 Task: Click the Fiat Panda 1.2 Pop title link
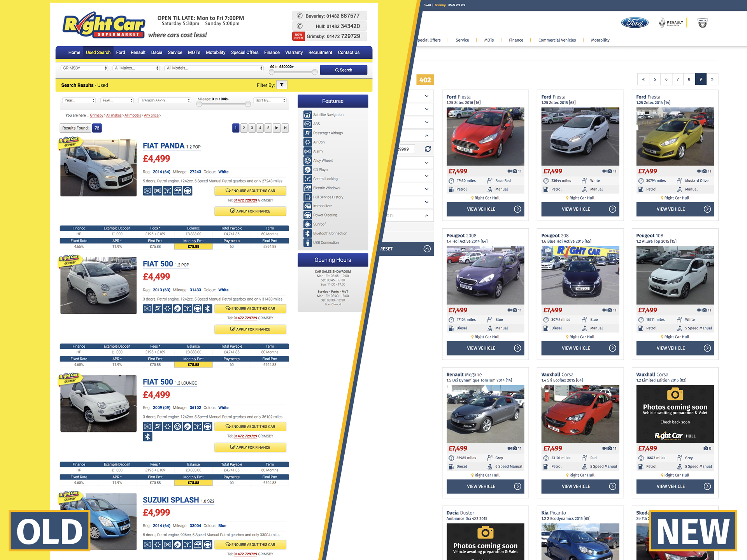[x=172, y=146]
